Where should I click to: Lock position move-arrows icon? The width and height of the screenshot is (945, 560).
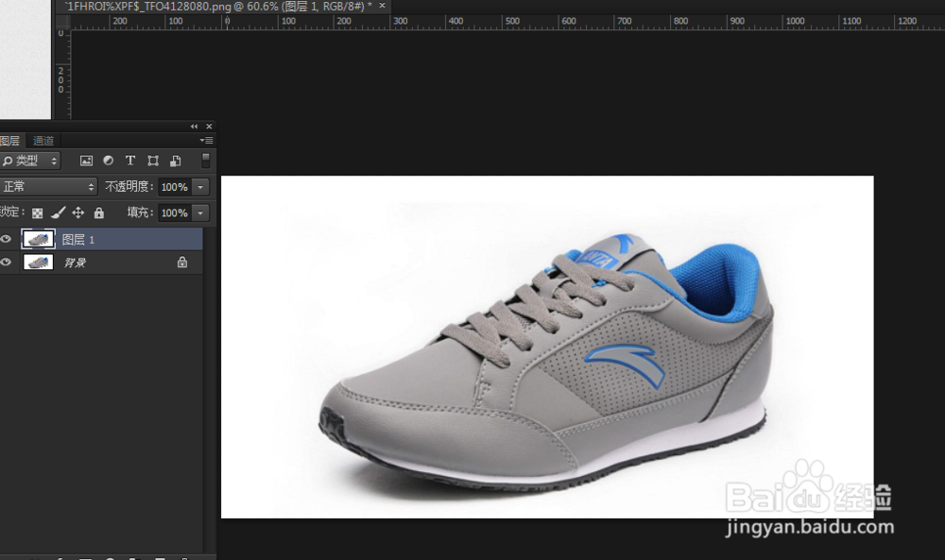(x=78, y=212)
